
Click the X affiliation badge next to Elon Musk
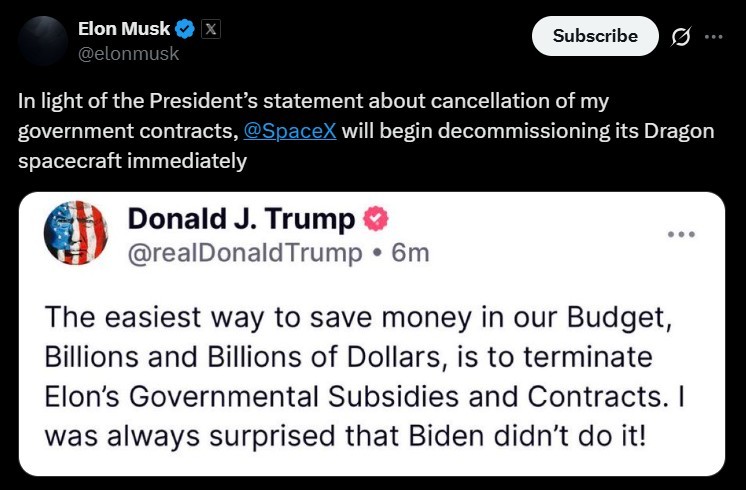tap(210, 30)
